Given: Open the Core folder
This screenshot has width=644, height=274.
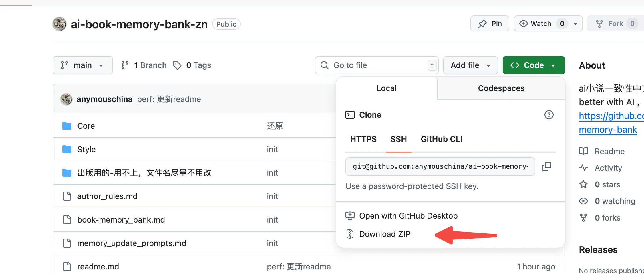Looking at the screenshot, I should tap(86, 126).
